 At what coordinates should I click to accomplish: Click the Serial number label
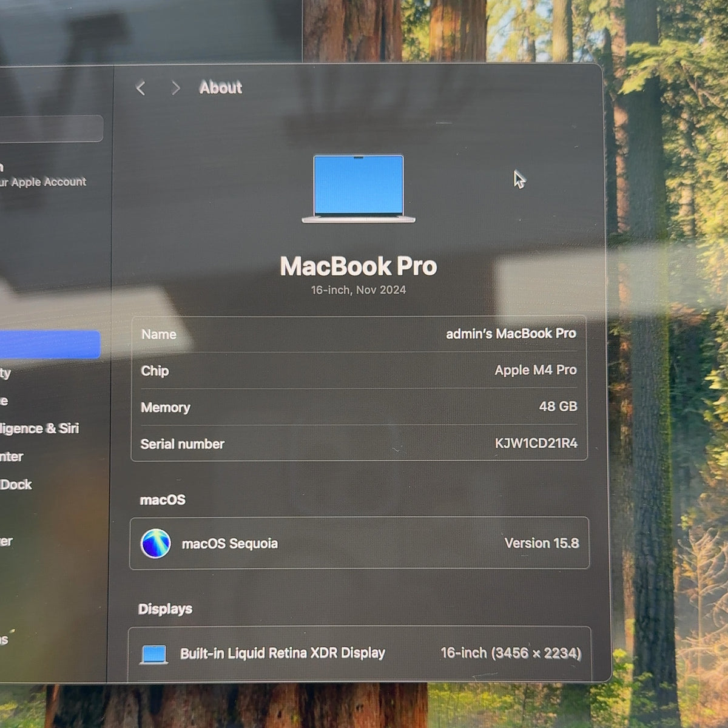point(183,444)
